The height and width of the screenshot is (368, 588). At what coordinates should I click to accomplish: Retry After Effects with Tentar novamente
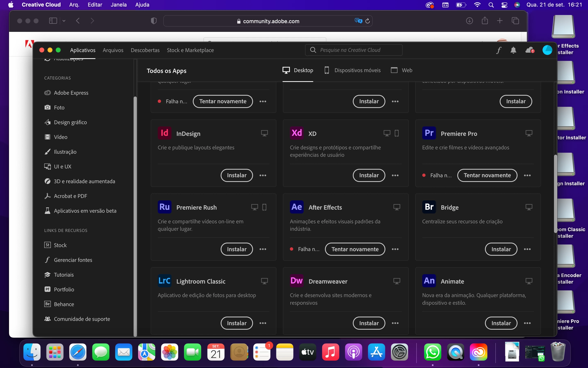tap(355, 249)
